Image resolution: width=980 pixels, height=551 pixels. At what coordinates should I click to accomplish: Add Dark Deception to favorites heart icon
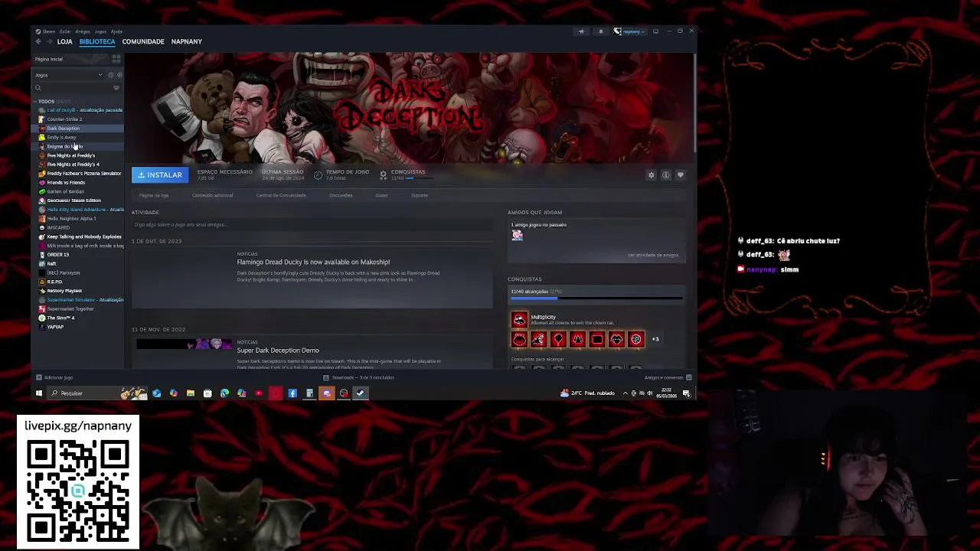(680, 175)
